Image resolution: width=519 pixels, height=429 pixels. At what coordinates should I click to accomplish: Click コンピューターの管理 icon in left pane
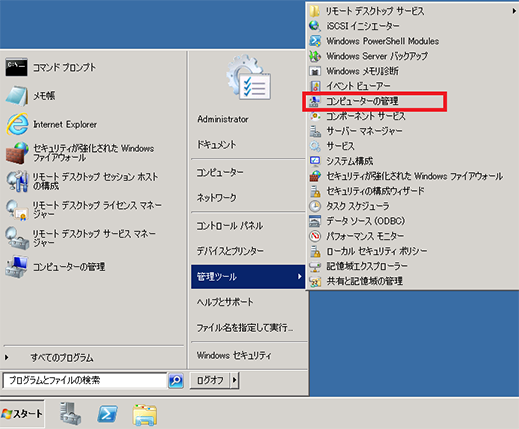16,267
